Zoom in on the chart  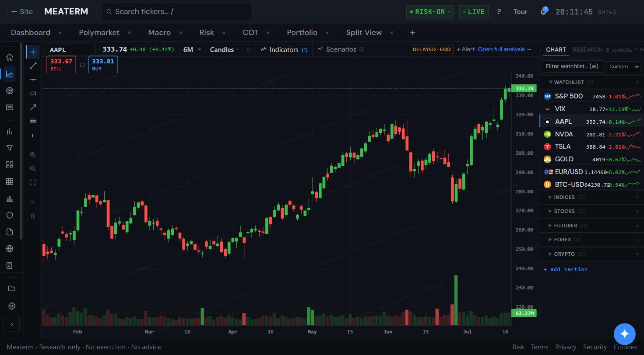pyautogui.click(x=33, y=155)
